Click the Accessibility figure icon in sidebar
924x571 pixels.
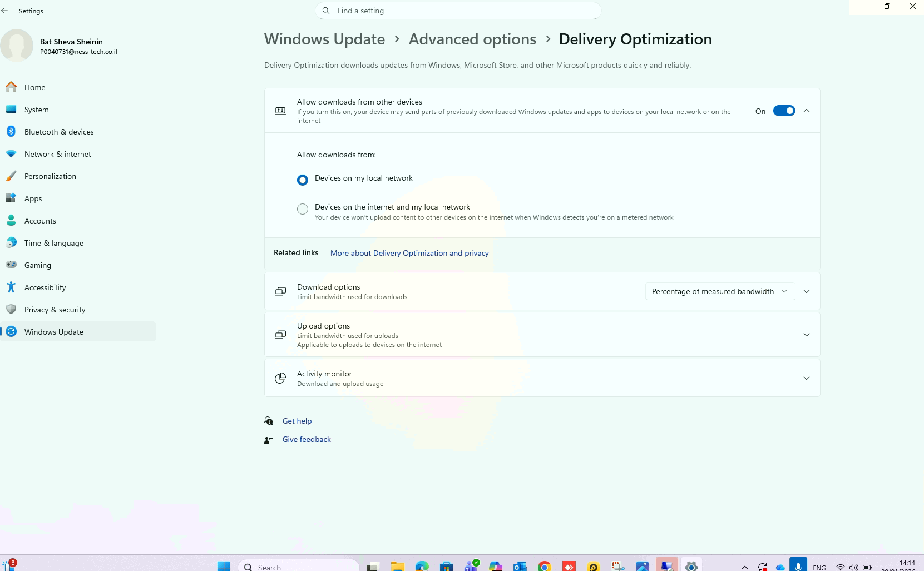click(x=11, y=287)
